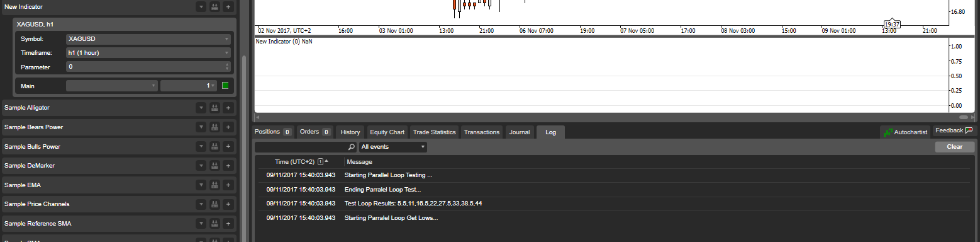Screen dimensions: 980x242
Task: Click the build icon for Sample Bears Power
Action: (214, 127)
